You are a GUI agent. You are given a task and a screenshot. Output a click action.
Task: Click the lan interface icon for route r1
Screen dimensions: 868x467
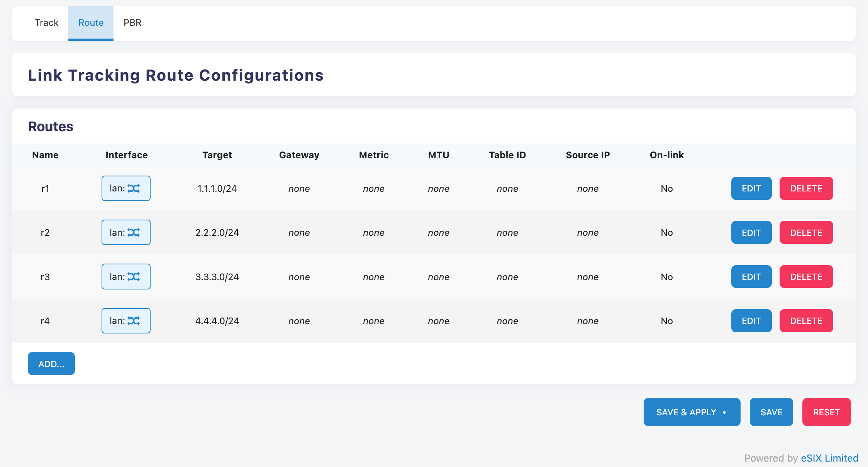(x=134, y=188)
